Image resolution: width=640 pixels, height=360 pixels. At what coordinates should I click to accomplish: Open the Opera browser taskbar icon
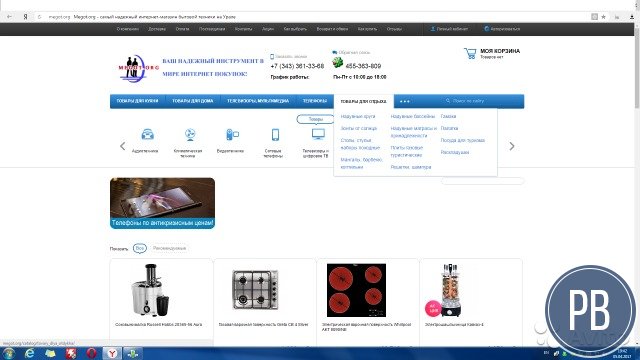tap(91, 353)
